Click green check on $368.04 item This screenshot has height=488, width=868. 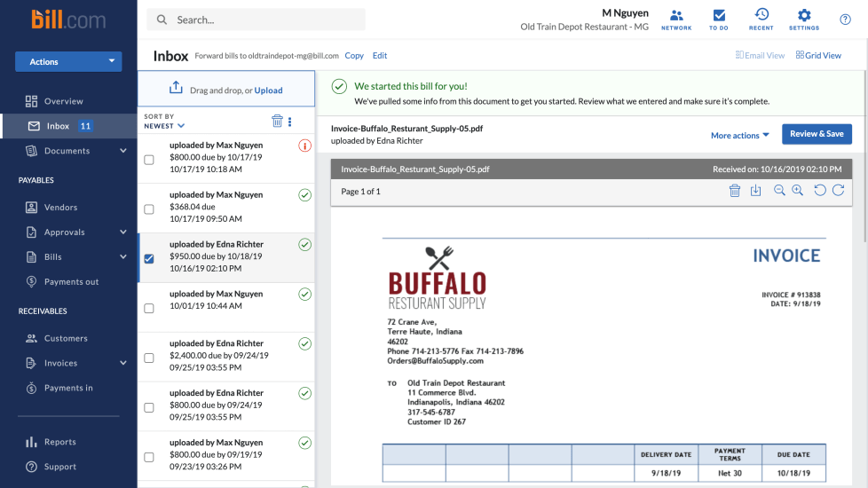(304, 195)
